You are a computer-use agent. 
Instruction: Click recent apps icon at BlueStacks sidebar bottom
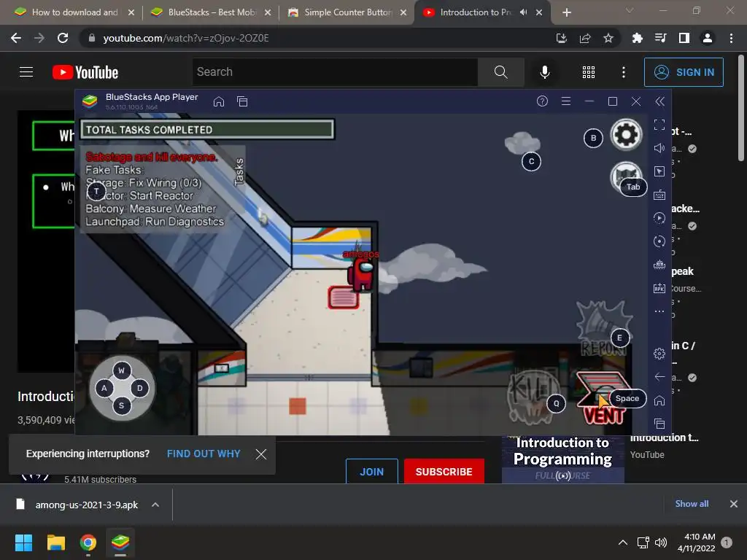(x=659, y=424)
